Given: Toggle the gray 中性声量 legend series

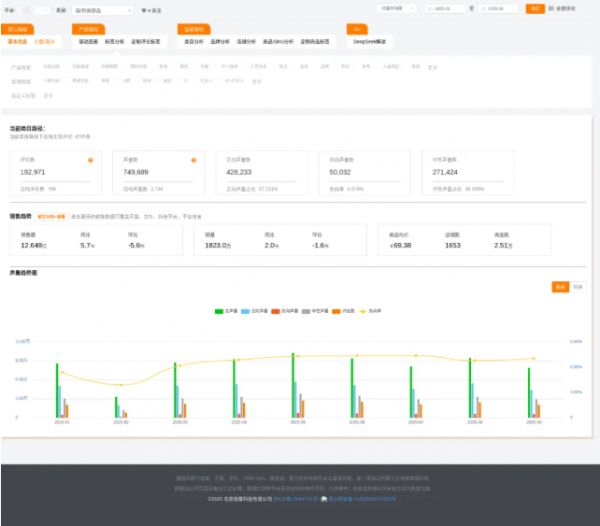Looking at the screenshot, I should pos(305,310).
